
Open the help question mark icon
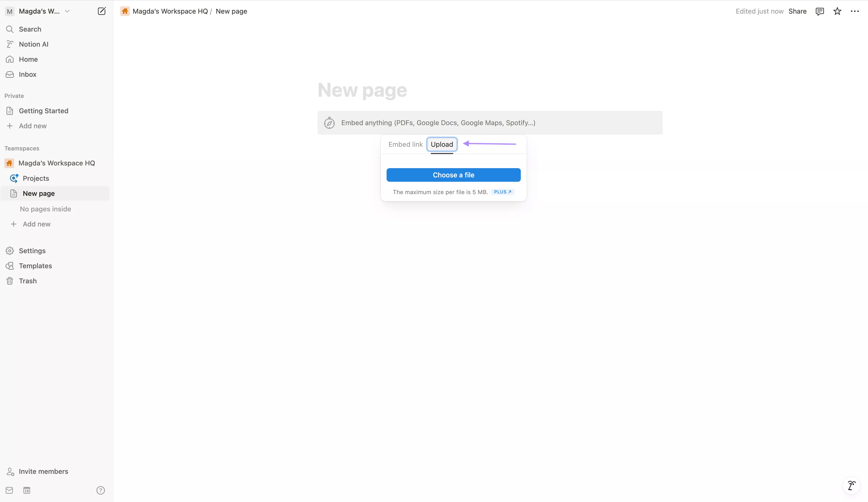(x=100, y=490)
